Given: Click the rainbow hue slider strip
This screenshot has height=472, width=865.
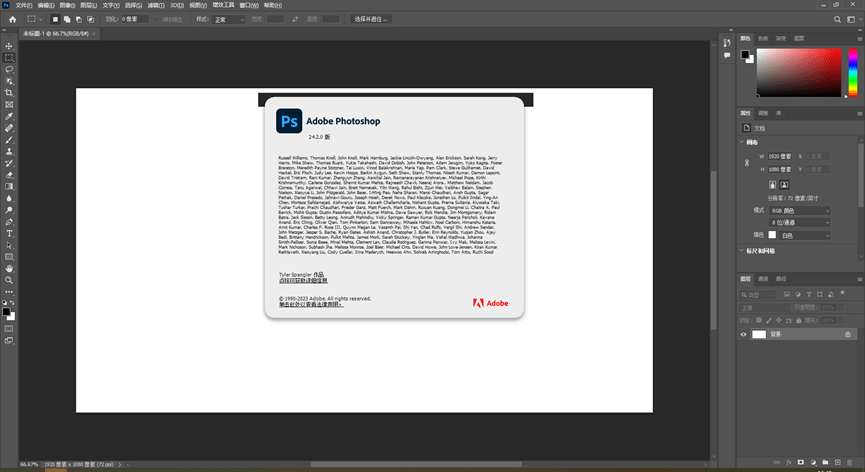Looking at the screenshot, I should pyautogui.click(x=852, y=72).
